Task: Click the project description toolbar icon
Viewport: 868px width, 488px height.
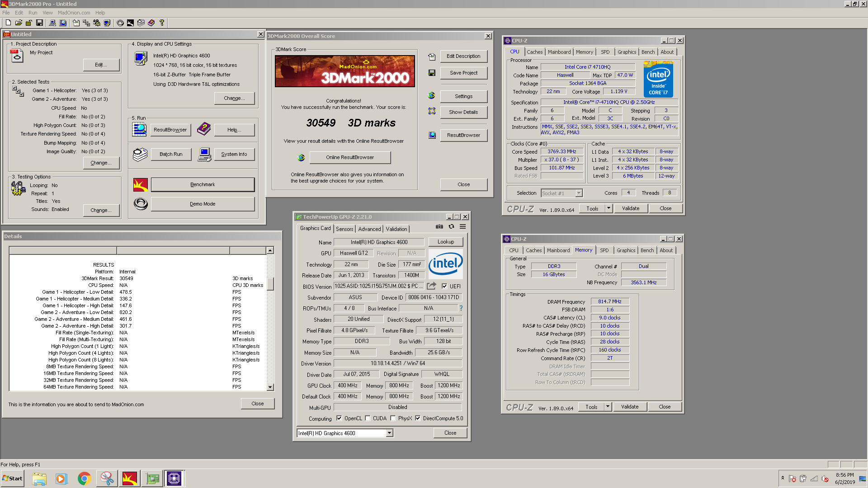Action: pos(76,23)
